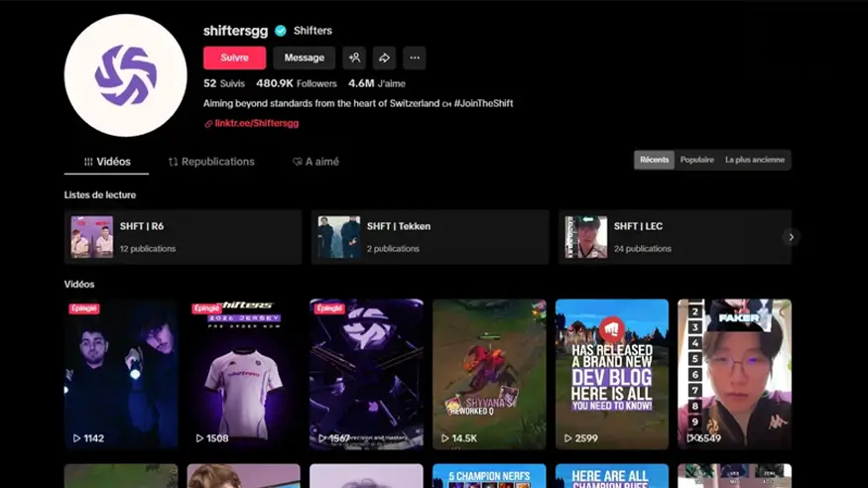This screenshot has height=488, width=868.
Task: Sort videos by La plus ancienne
Action: point(754,160)
